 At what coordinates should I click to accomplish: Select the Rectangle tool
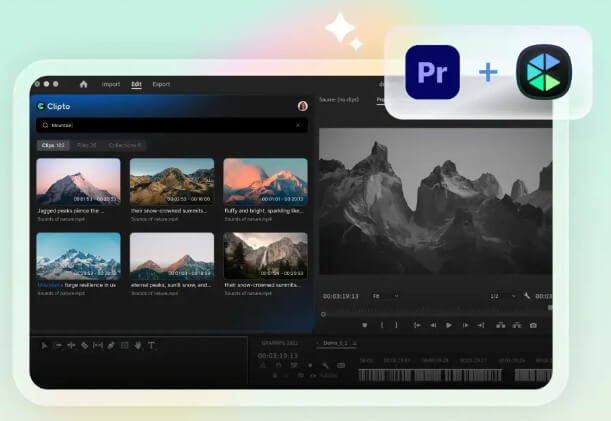[124, 345]
